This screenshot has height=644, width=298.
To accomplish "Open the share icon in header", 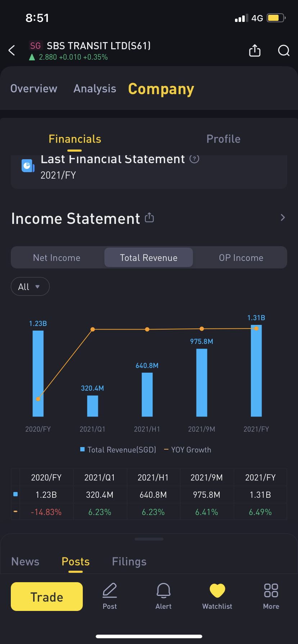I will [x=255, y=50].
